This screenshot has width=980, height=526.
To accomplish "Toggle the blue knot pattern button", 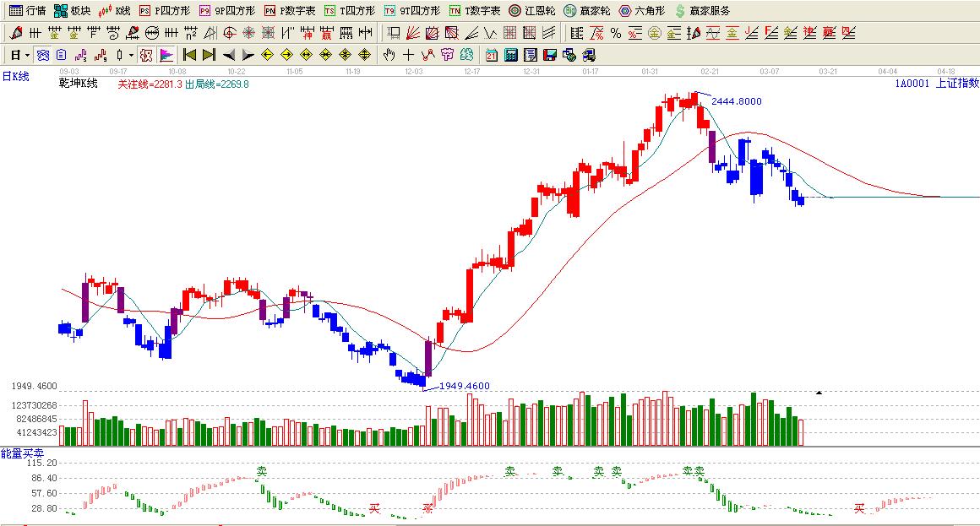I will tap(42, 55).
